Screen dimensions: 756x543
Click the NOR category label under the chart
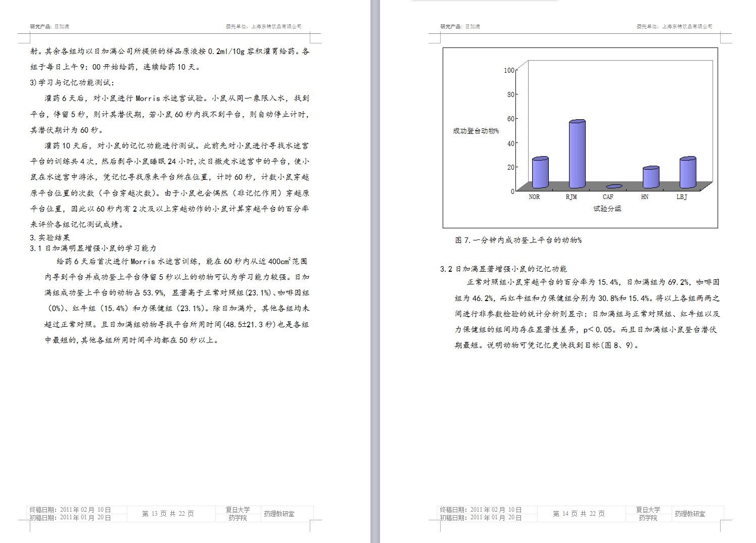pyautogui.click(x=534, y=197)
